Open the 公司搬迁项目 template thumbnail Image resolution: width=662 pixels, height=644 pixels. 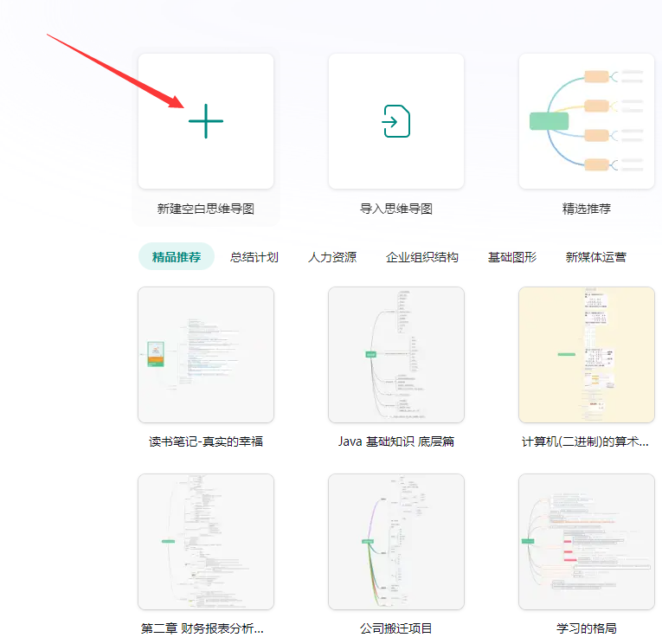click(395, 542)
